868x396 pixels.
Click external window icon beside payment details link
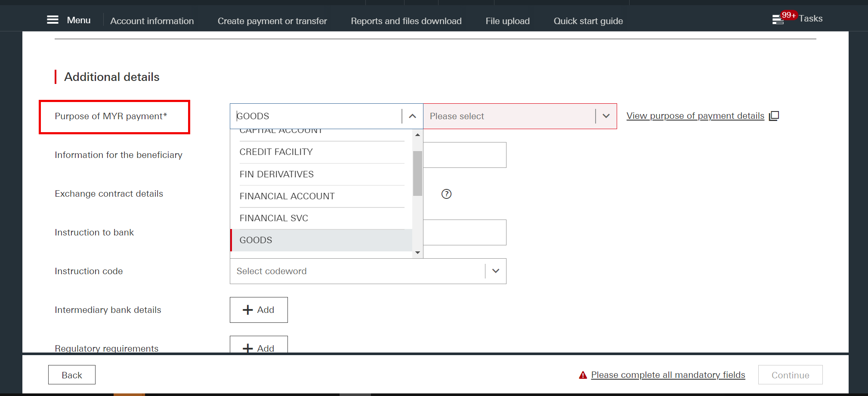tap(774, 116)
